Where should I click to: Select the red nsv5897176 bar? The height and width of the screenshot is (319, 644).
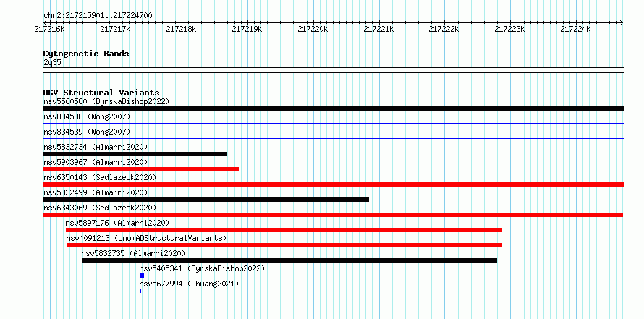[x=284, y=230]
